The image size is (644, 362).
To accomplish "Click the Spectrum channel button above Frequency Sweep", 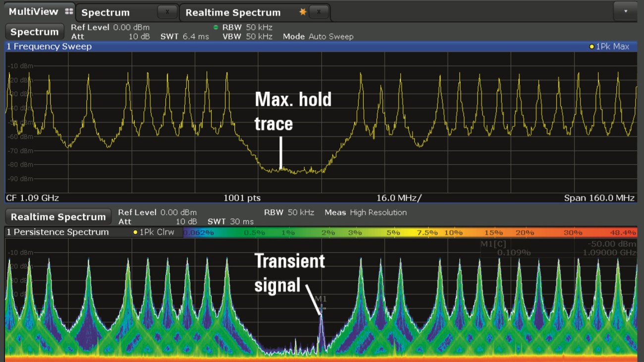I will 34,31.
